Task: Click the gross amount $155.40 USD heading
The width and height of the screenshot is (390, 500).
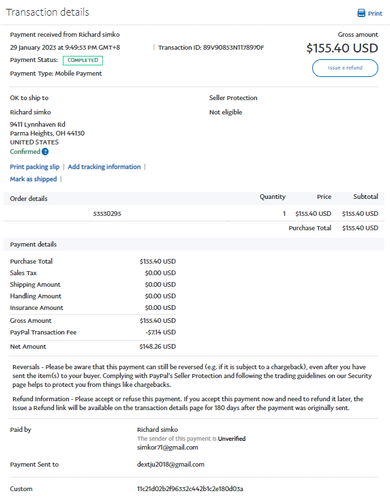Action: click(342, 48)
